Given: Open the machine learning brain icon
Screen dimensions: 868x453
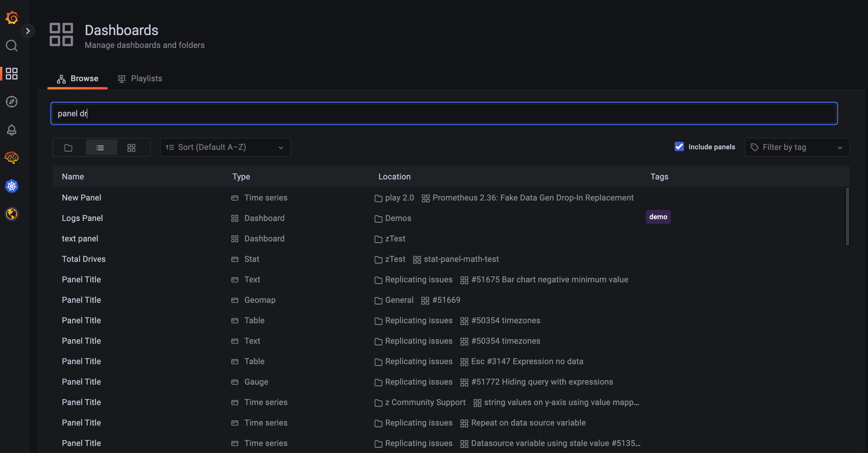Looking at the screenshot, I should click(12, 158).
